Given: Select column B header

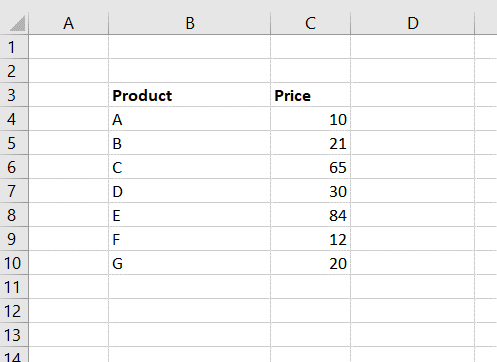Looking at the screenshot, I should click(190, 23).
